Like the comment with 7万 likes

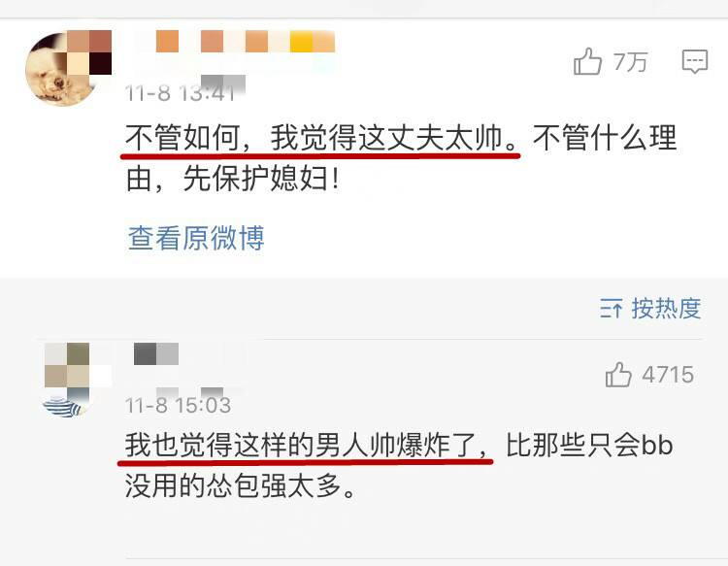point(587,61)
